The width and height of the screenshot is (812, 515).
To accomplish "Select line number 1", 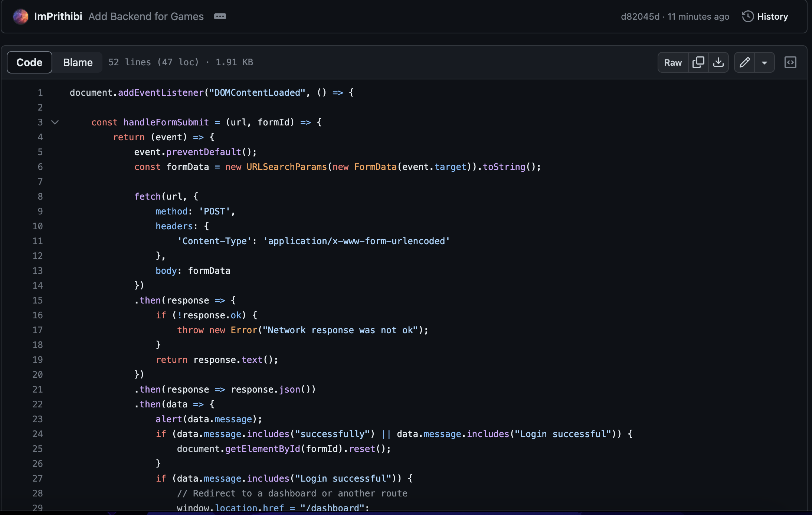I will pyautogui.click(x=40, y=92).
